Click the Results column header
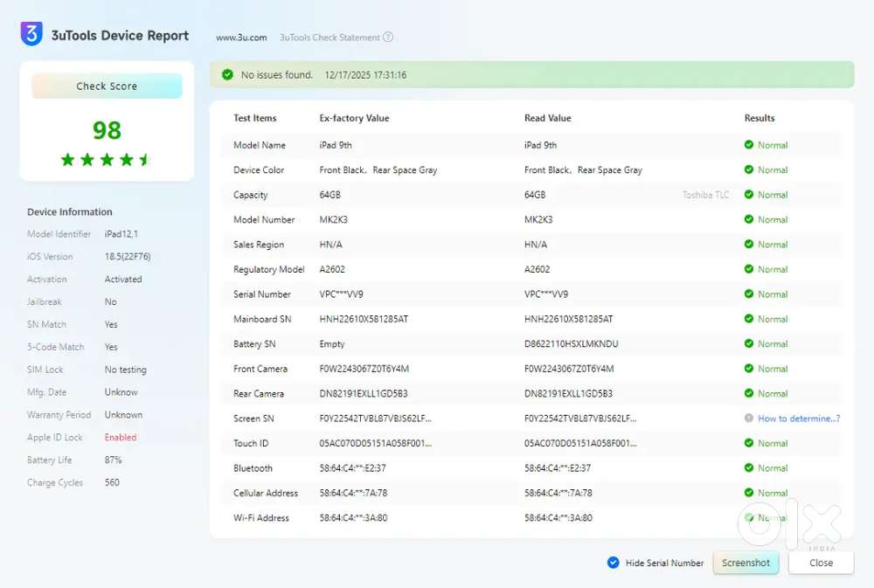Screen dimensions: 874x588 pos(760,118)
